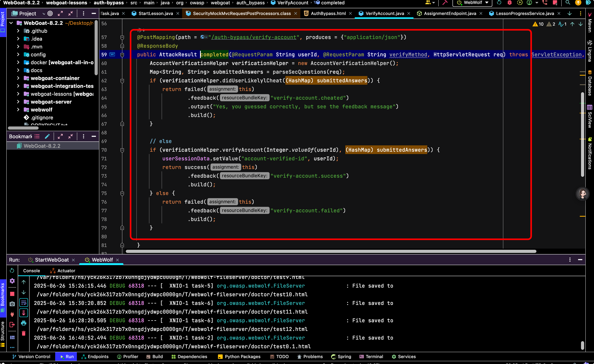Stop the running WebWolf process
The width and height of the screenshot is (594, 364).
point(12,294)
